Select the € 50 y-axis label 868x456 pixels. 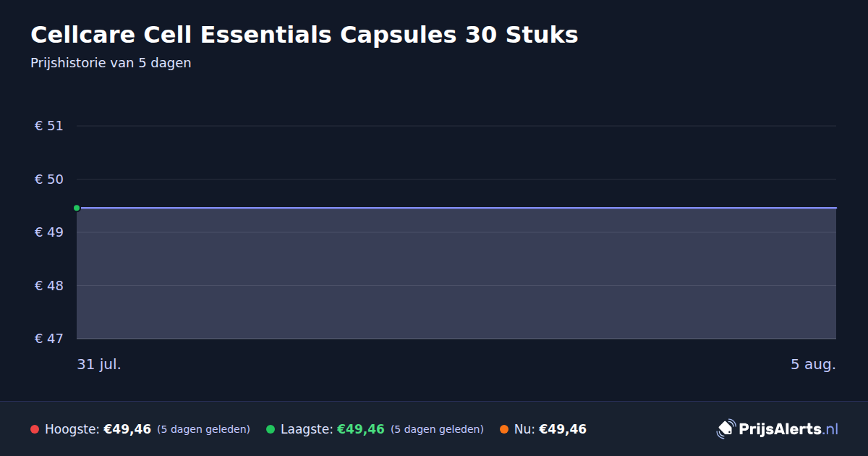49,180
